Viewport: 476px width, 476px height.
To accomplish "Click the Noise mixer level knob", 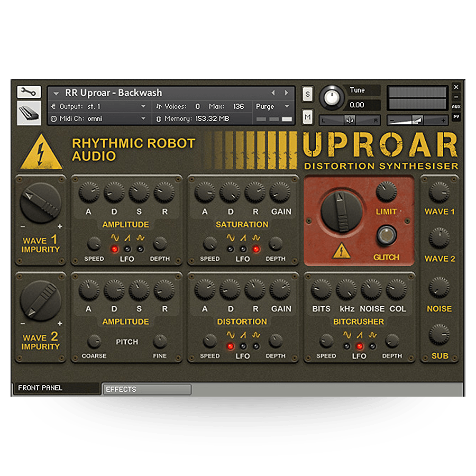I will (x=439, y=287).
